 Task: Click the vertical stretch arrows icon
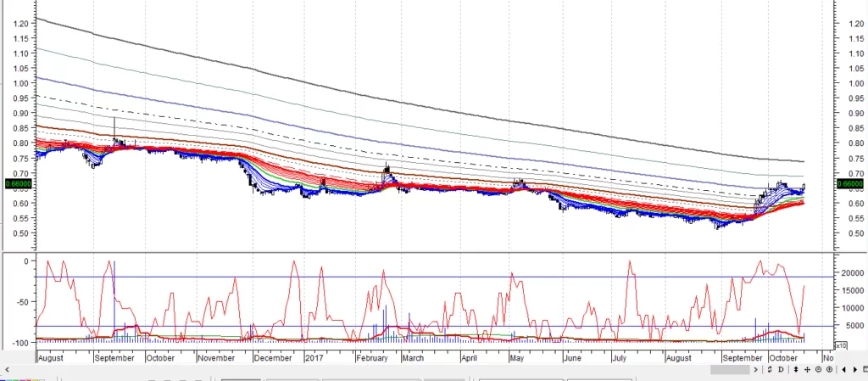click(x=796, y=369)
